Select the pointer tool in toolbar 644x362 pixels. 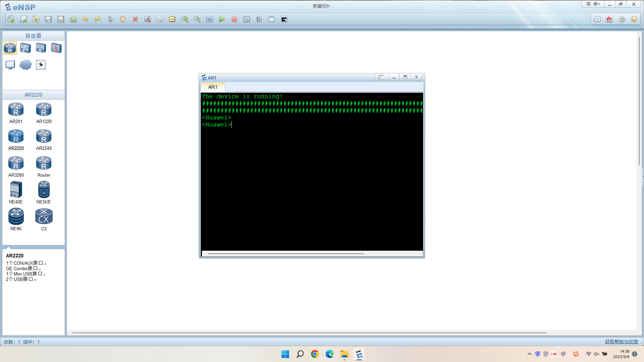(110, 19)
